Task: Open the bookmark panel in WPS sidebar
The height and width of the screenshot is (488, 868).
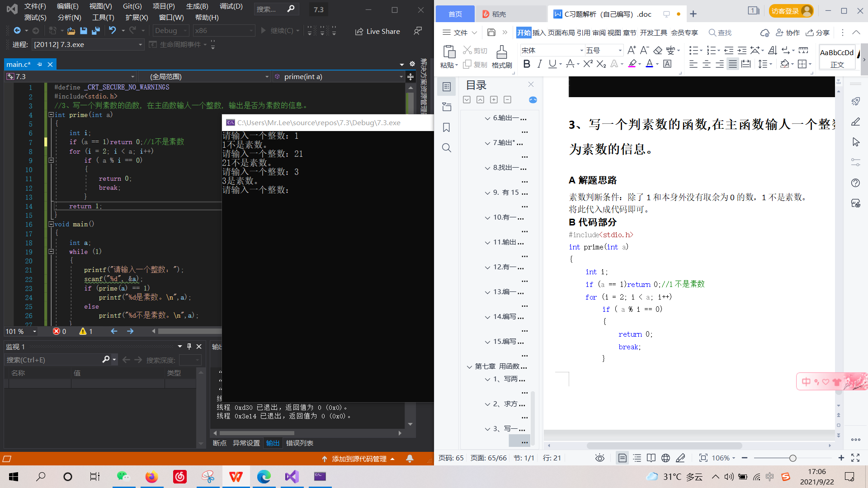Action: [446, 128]
